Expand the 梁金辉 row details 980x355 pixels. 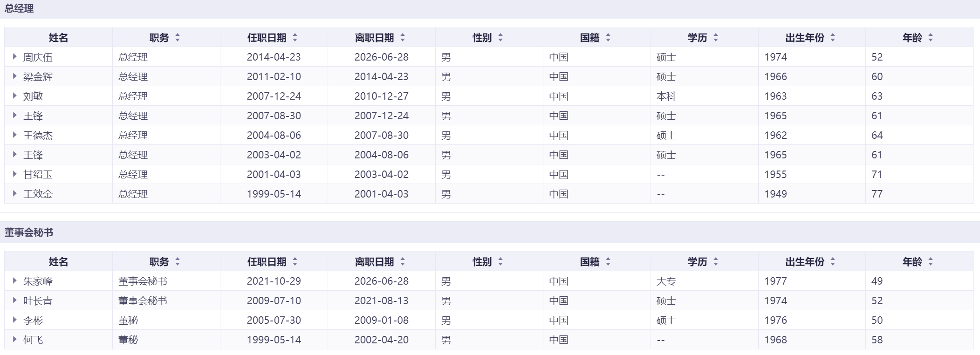click(x=15, y=76)
